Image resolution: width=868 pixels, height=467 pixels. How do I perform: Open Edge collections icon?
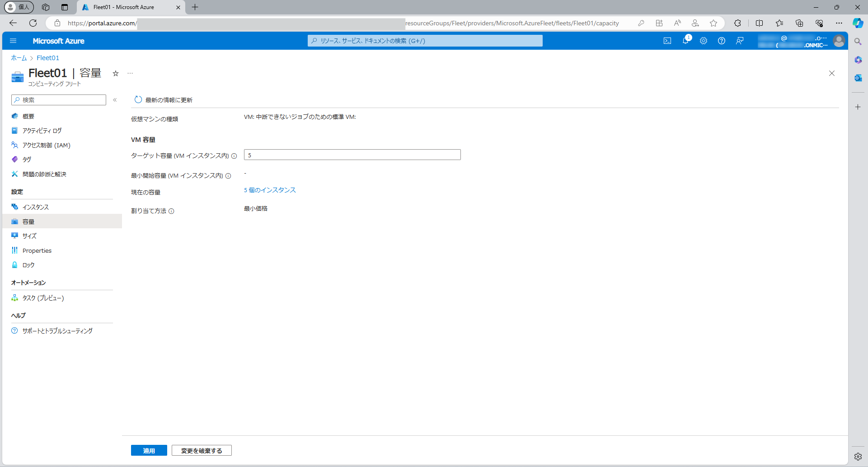[x=799, y=23]
